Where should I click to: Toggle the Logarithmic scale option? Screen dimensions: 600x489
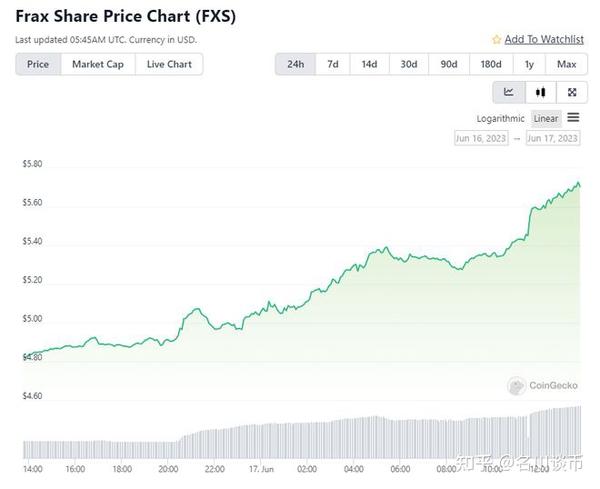point(500,119)
